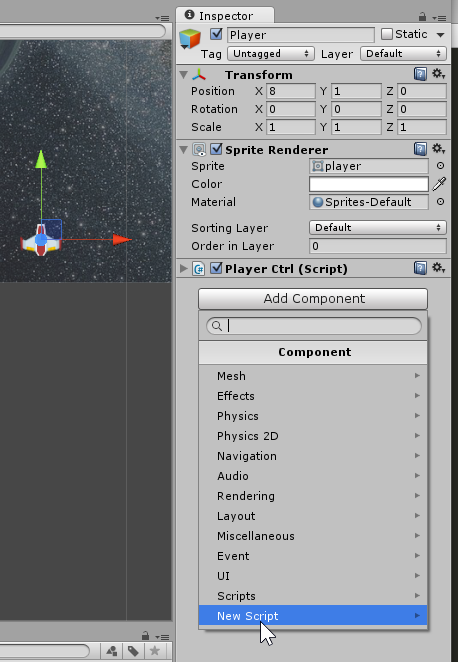Click the component search field
The image size is (458, 662).
click(x=314, y=326)
